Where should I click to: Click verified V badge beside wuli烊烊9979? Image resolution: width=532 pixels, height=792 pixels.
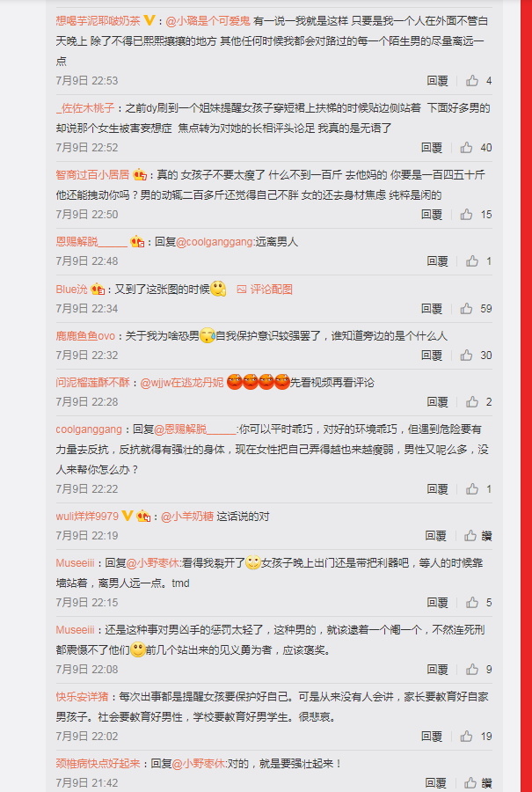128,516
